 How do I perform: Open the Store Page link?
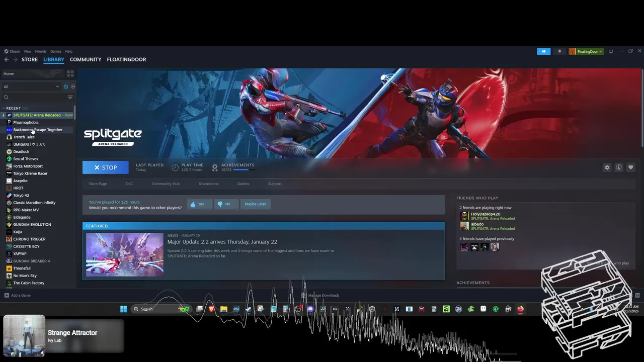pyautogui.click(x=98, y=184)
